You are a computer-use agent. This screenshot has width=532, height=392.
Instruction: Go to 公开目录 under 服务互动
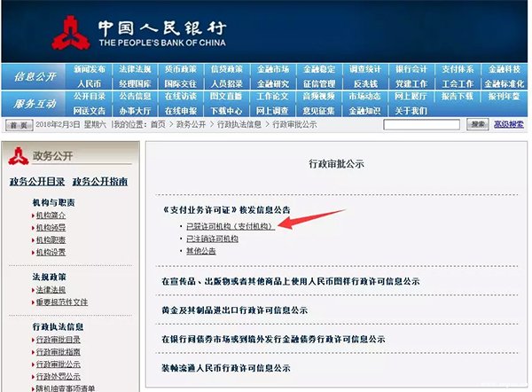click(90, 97)
